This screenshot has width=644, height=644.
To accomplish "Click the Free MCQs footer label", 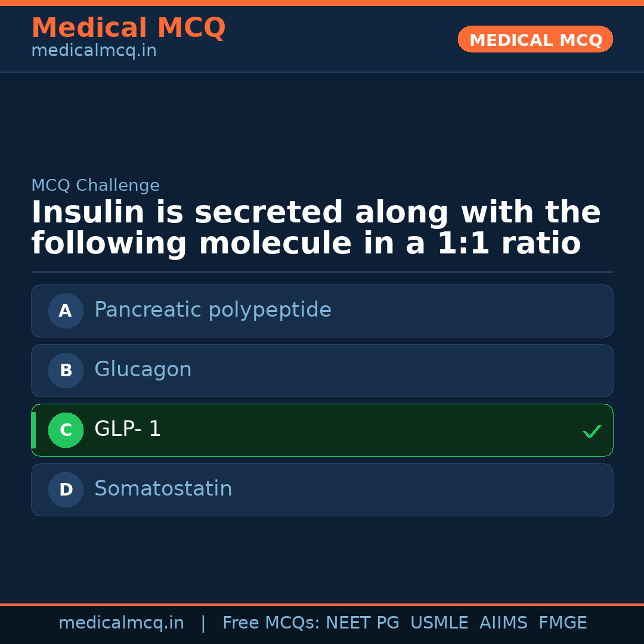I will 271,623.
